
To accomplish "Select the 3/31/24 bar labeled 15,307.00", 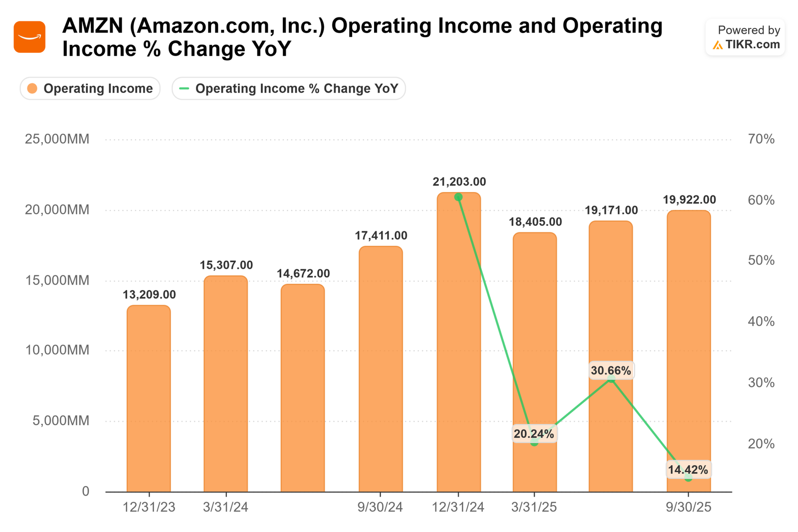I will (x=225, y=384).
